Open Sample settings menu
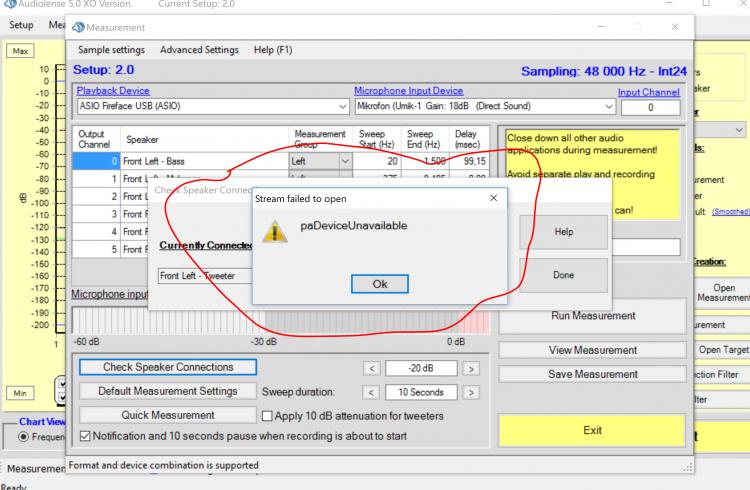Screen dimensions: 750x490 (x=111, y=50)
